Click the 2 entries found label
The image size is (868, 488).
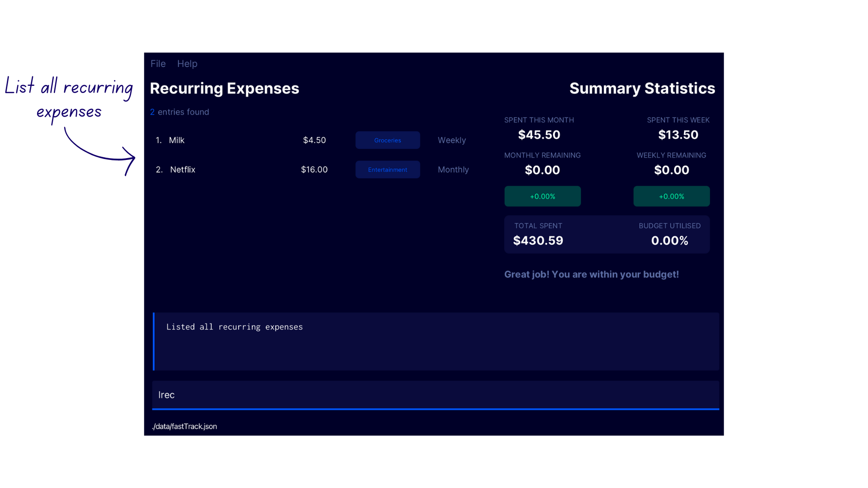[x=179, y=112]
